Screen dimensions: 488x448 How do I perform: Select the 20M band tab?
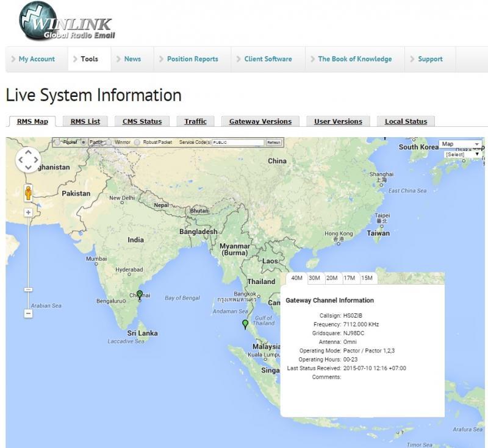click(x=332, y=278)
